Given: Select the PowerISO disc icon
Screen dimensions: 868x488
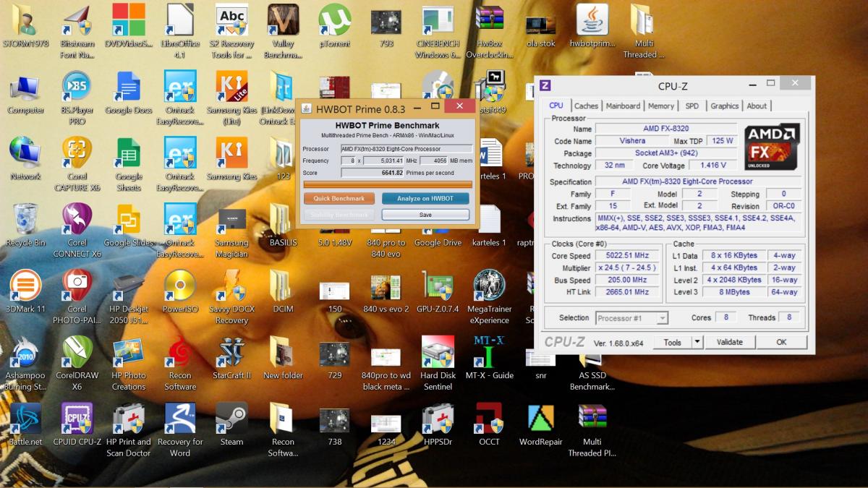Looking at the screenshot, I should (x=179, y=291).
